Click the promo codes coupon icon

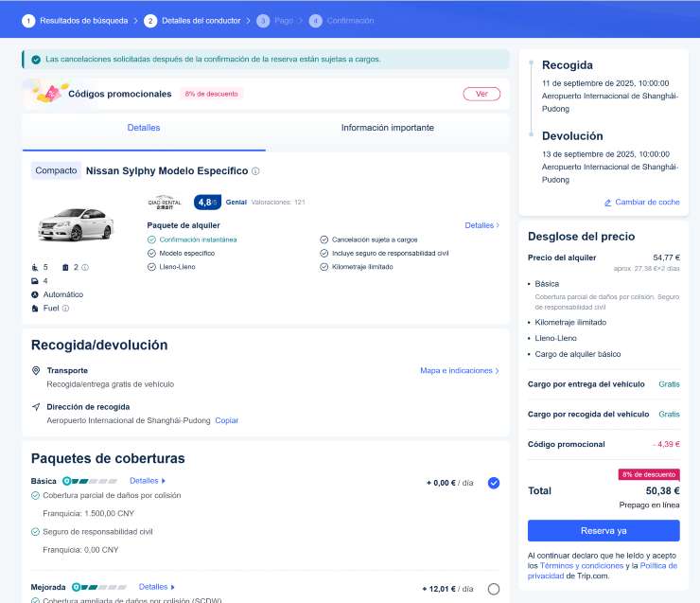[x=49, y=93]
